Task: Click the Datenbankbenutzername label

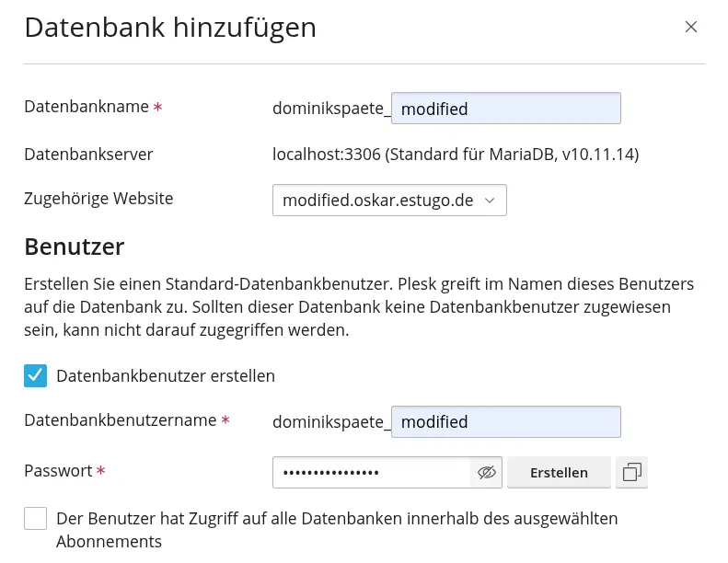Action: point(121,420)
